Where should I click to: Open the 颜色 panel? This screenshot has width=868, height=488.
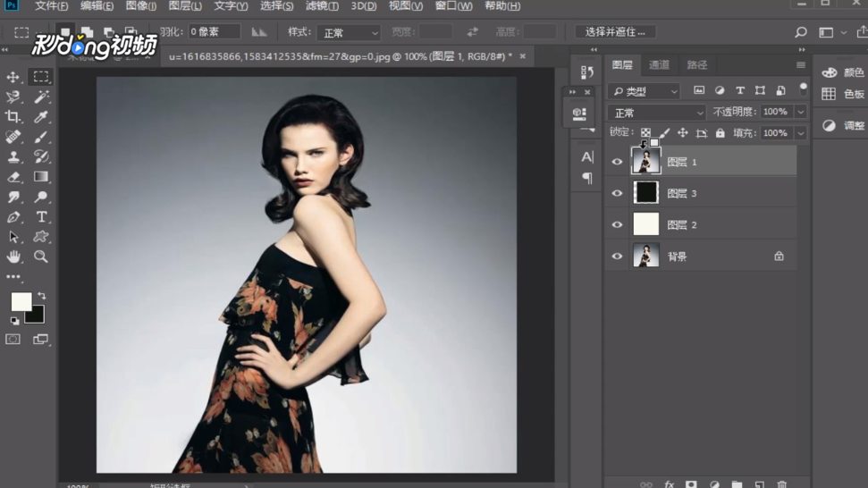click(843, 72)
